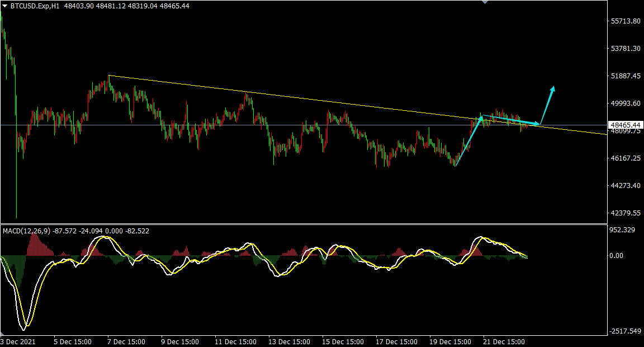
Task: Click the 44273.40 price axis value
Action: (x=626, y=185)
